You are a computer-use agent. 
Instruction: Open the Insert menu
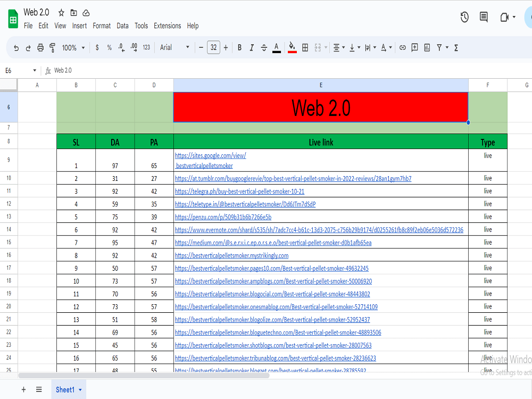tap(79, 26)
